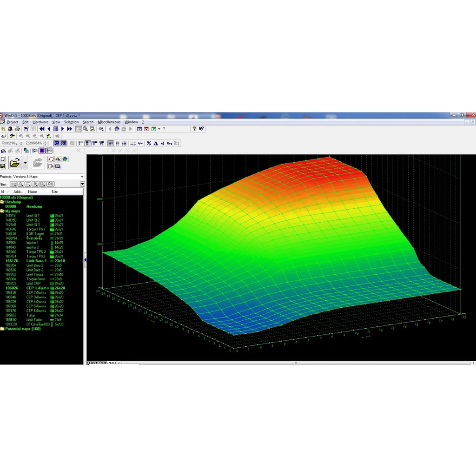The image size is (476, 476).
Task: Jump to next map double-arrow icon
Action: point(70,129)
